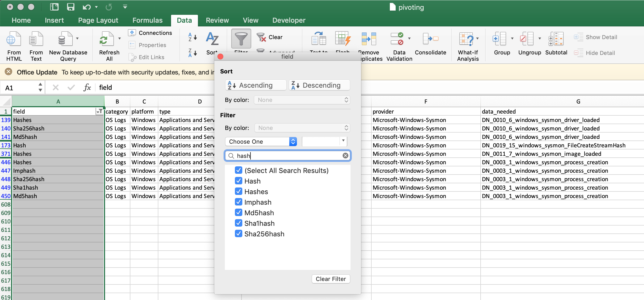
Task: Uncheck the Imphash checkbox
Action: pyautogui.click(x=239, y=202)
